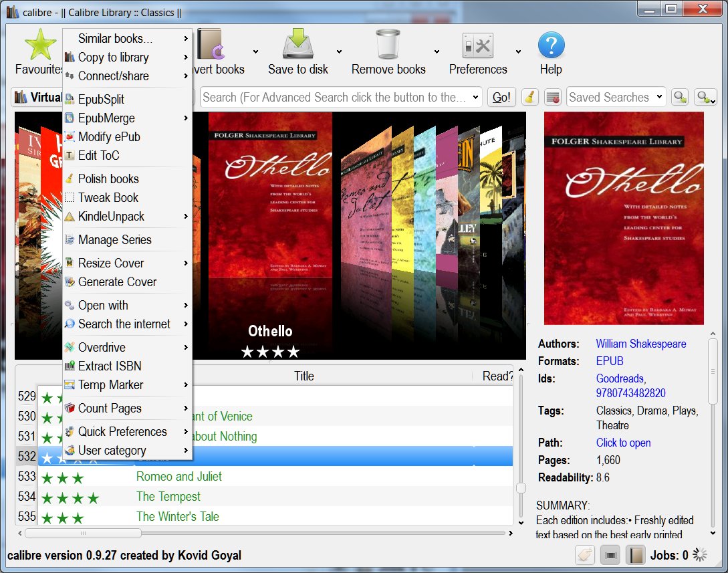Toggle the Tag Browser button in the status bar
Image resolution: width=728 pixels, height=573 pixels.
pos(585,555)
